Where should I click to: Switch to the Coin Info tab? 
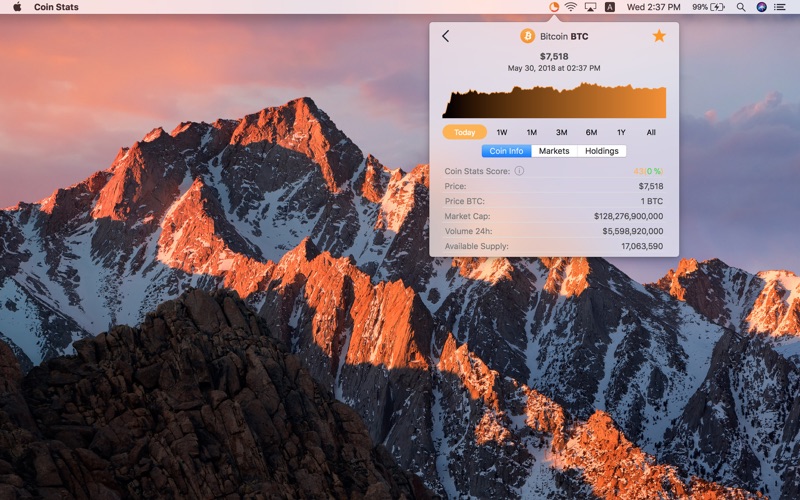point(506,151)
